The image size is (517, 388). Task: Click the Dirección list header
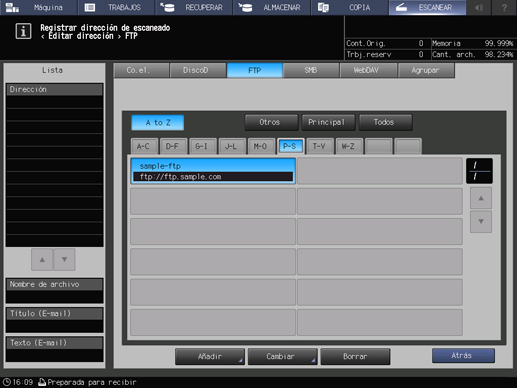tap(54, 89)
